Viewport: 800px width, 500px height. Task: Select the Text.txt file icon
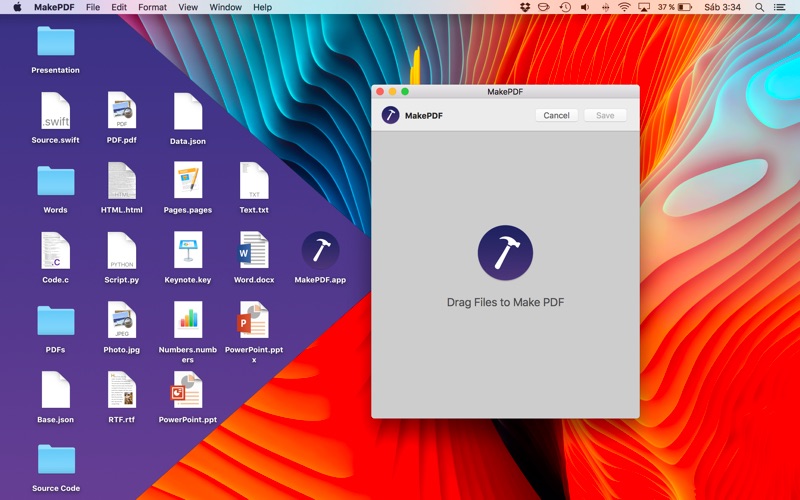[x=254, y=181]
